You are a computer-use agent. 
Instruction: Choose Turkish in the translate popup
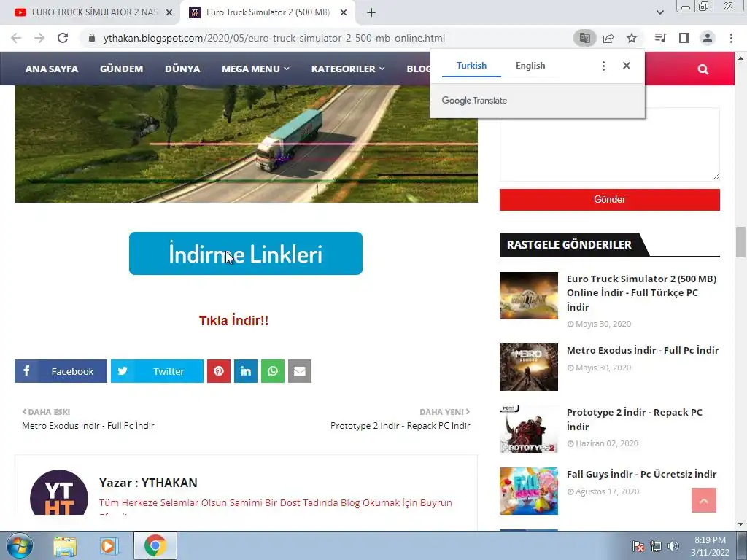[x=472, y=66]
